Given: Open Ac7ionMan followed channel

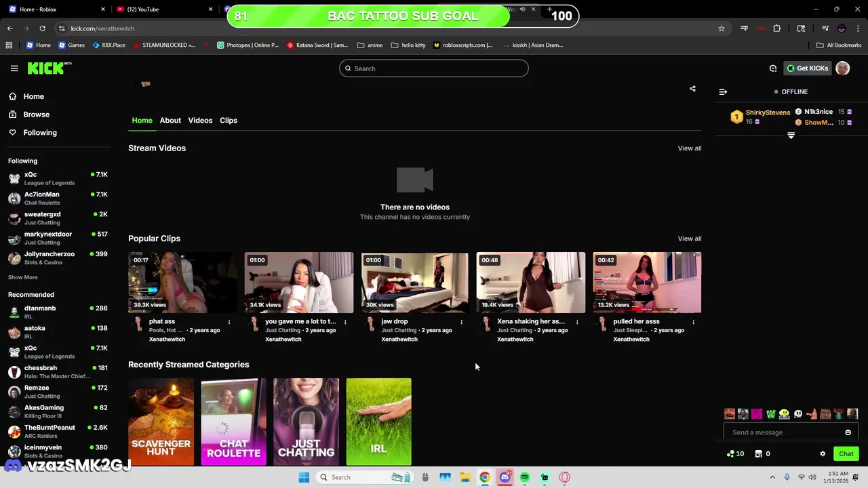Looking at the screenshot, I should click(x=58, y=199).
